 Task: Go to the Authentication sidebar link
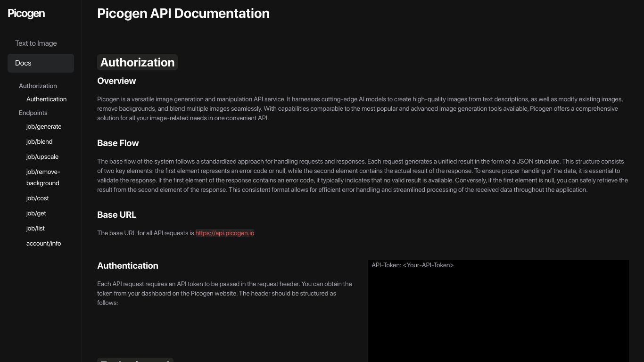(46, 99)
